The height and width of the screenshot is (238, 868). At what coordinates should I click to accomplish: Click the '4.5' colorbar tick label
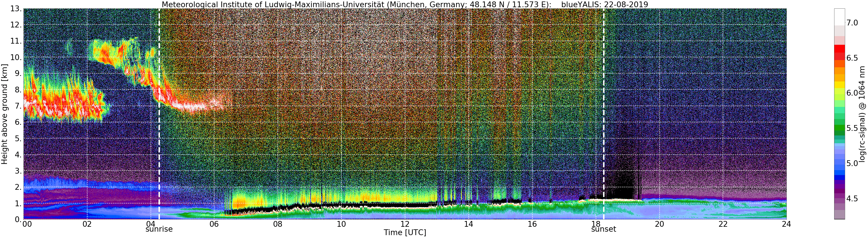pos(852,199)
